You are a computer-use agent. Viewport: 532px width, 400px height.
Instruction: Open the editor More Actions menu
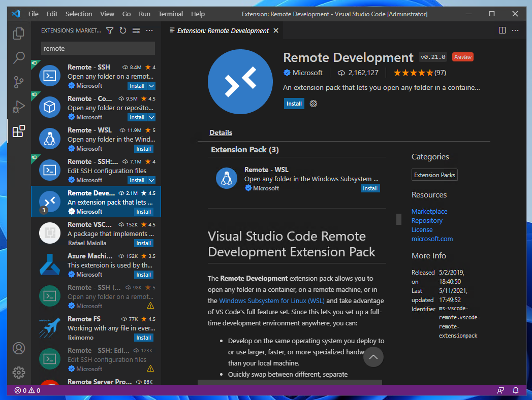pyautogui.click(x=515, y=30)
